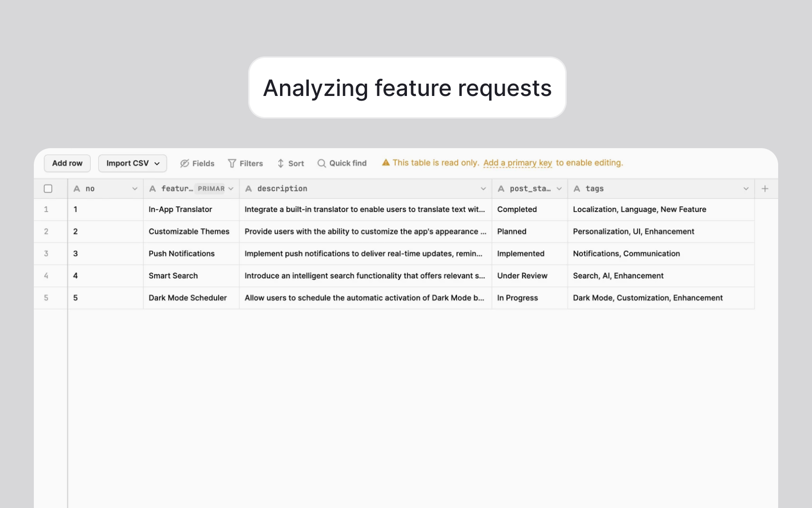Click the text-type icon on the tags column
This screenshot has height=508, width=812.
(x=577, y=188)
